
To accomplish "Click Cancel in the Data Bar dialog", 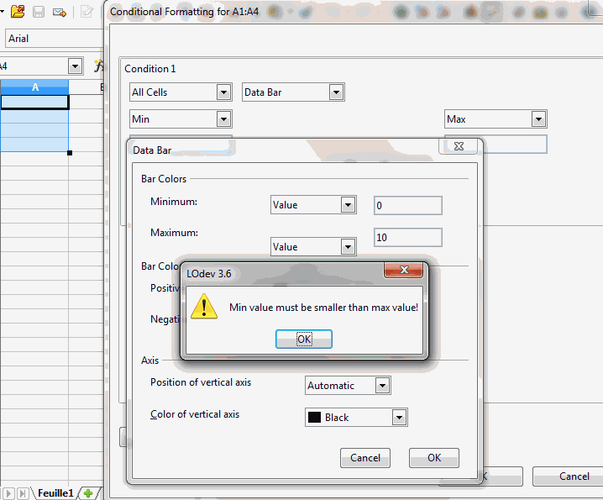I will click(x=365, y=458).
